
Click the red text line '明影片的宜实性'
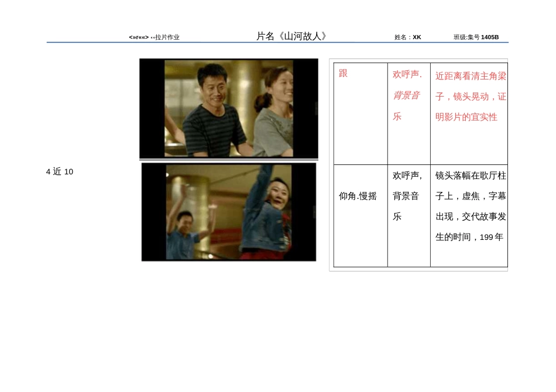[x=466, y=117]
